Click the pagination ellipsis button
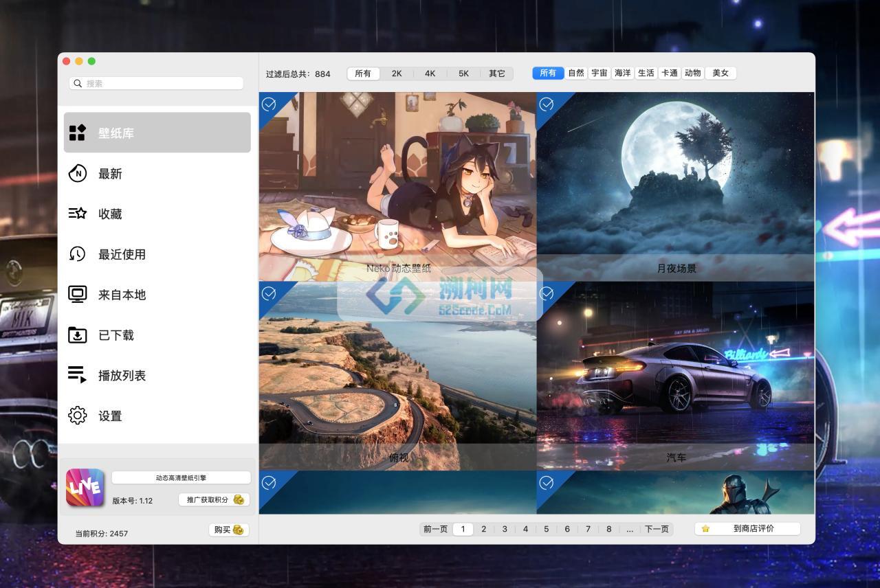880x588 pixels. [x=630, y=529]
